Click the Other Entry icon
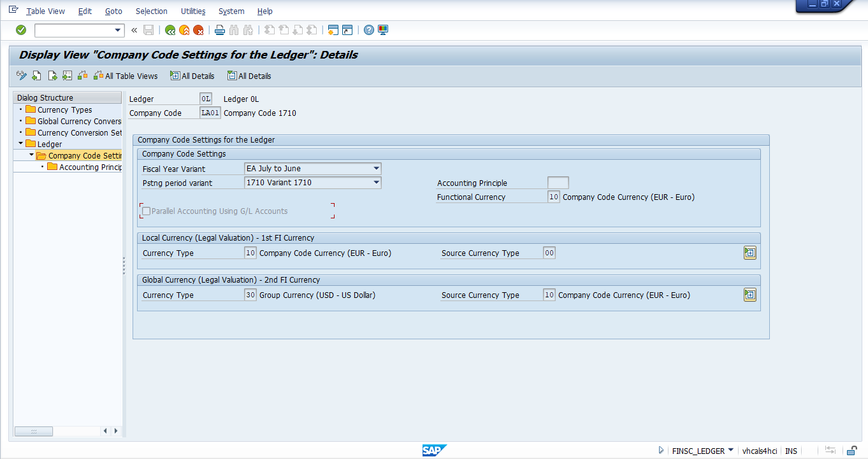This screenshot has width=868, height=459. click(x=67, y=76)
